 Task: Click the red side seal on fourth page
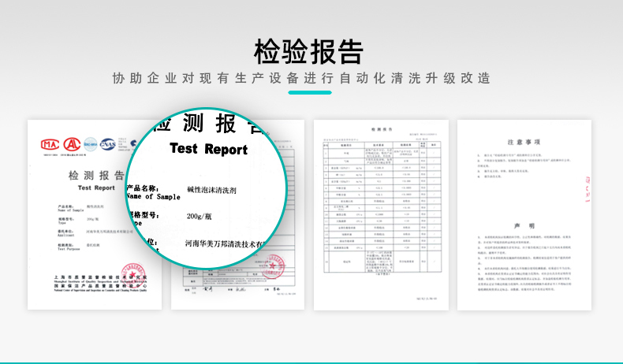tap(588, 189)
